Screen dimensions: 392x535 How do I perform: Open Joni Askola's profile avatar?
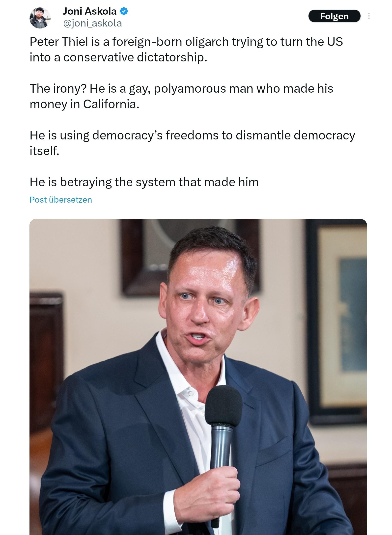40,18
